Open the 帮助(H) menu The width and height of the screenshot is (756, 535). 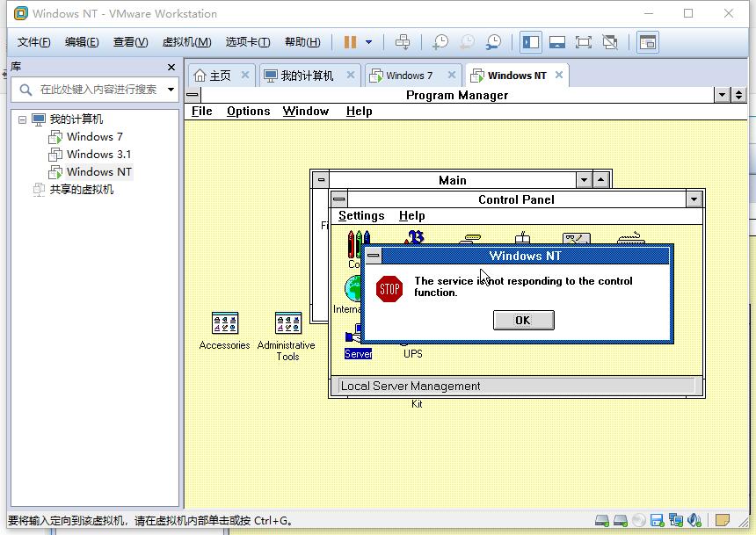tap(302, 42)
